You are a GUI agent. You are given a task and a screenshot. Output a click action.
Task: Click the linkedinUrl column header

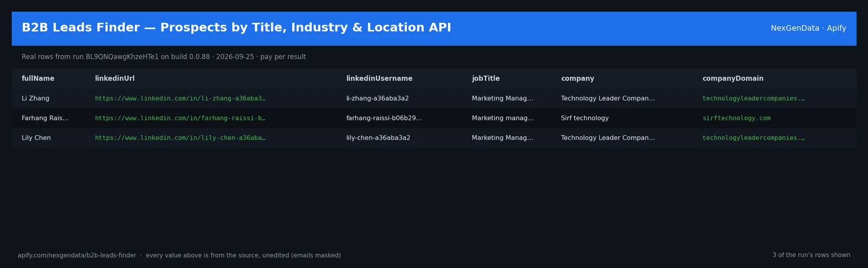tap(115, 79)
